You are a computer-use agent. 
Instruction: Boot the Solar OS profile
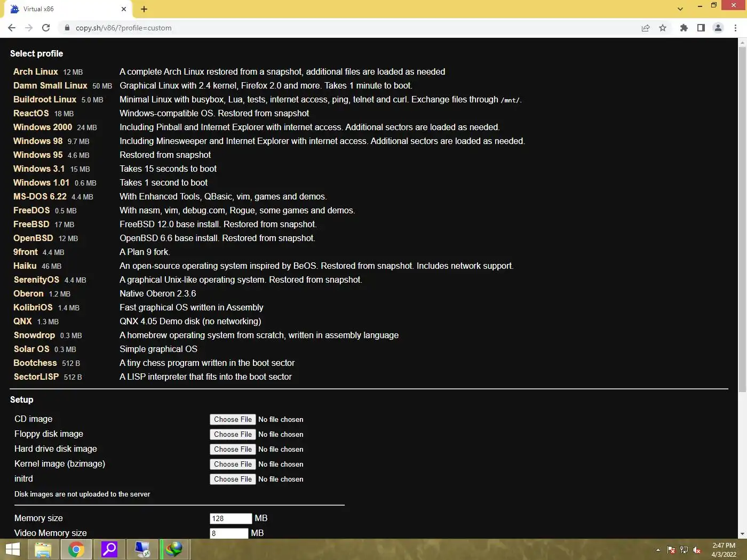(31, 349)
